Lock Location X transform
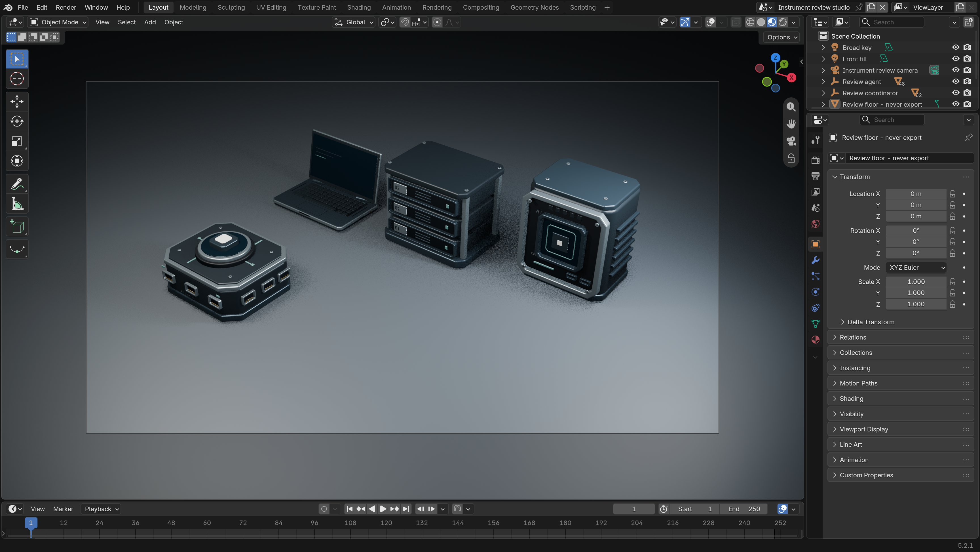Image resolution: width=980 pixels, height=552 pixels. click(x=952, y=194)
